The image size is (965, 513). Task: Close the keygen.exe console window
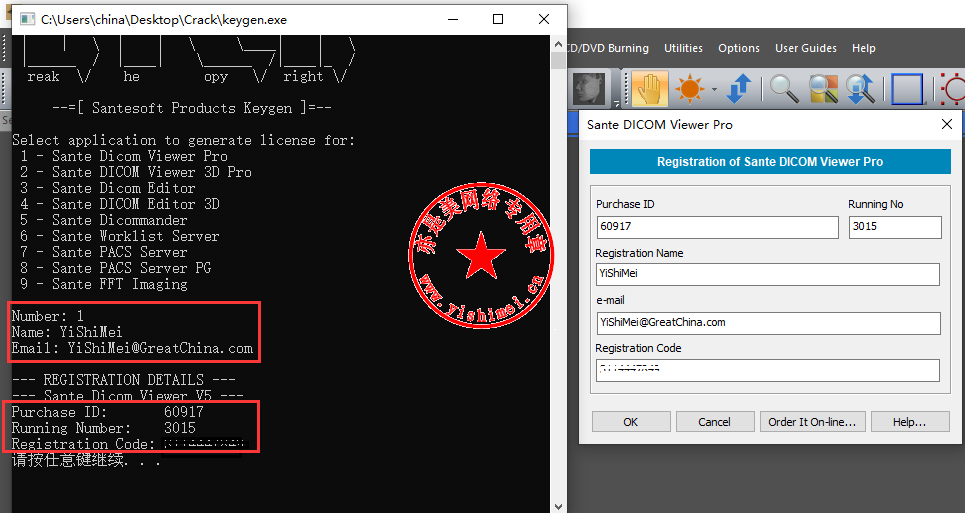coord(543,19)
